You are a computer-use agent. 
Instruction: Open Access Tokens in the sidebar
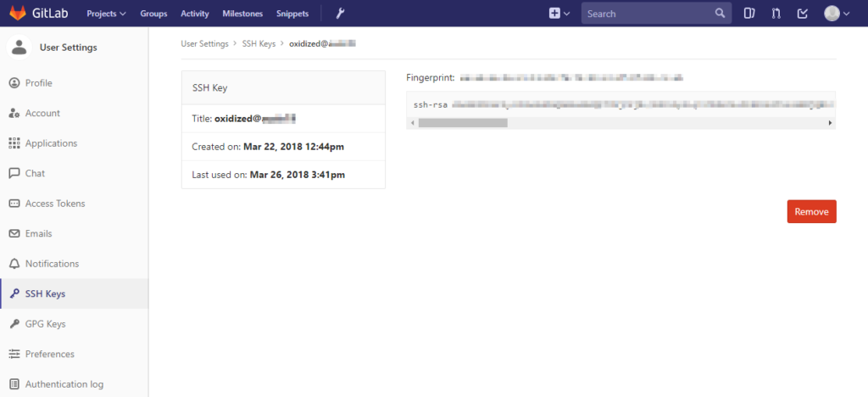pyautogui.click(x=54, y=204)
